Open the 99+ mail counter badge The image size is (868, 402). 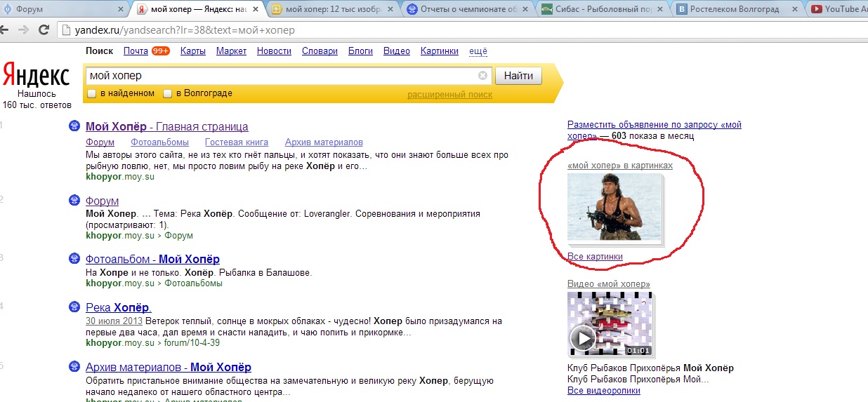point(161,51)
